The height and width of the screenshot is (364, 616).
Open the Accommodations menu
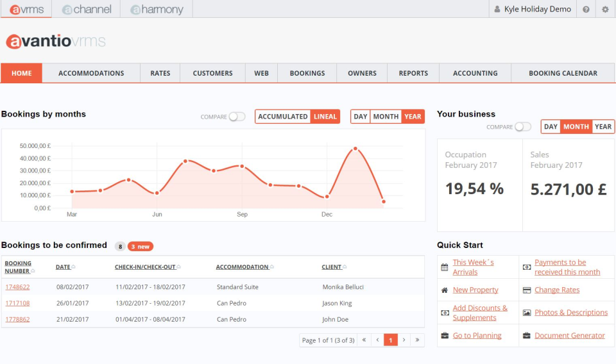91,74
